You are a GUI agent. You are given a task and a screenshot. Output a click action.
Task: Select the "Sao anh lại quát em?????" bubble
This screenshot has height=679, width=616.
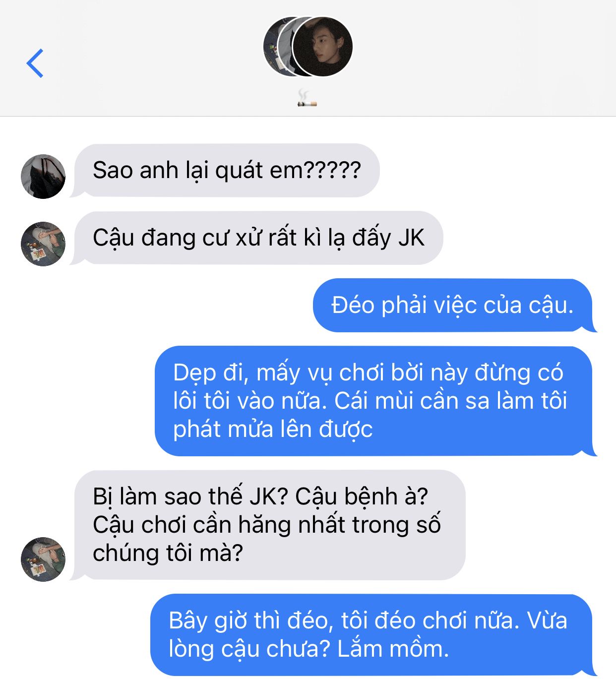point(225,171)
